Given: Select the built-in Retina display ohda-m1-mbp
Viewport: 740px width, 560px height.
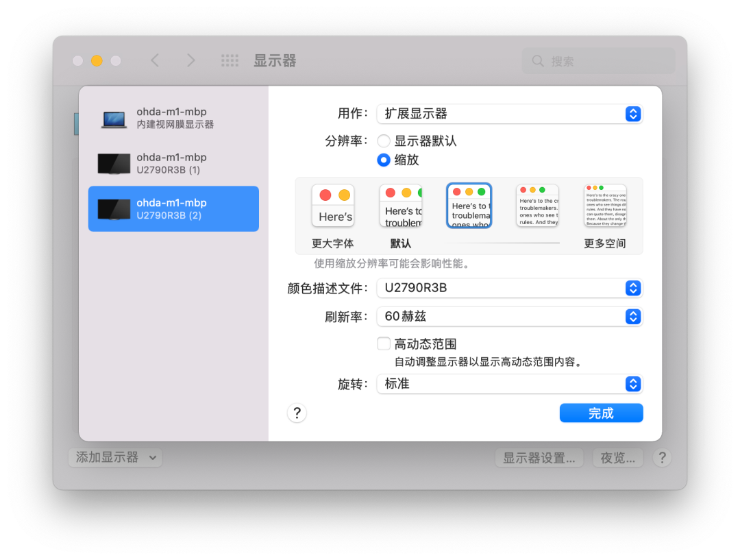Looking at the screenshot, I should click(173, 118).
